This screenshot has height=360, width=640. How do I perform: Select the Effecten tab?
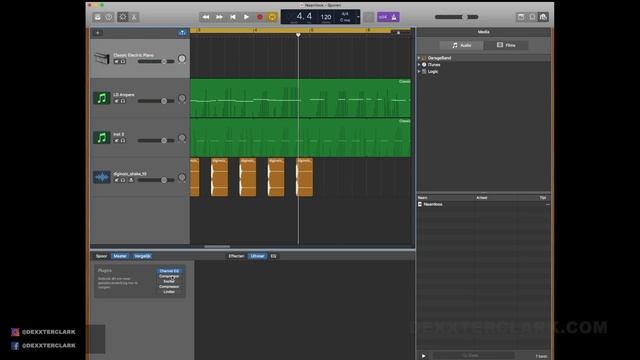[x=236, y=256]
